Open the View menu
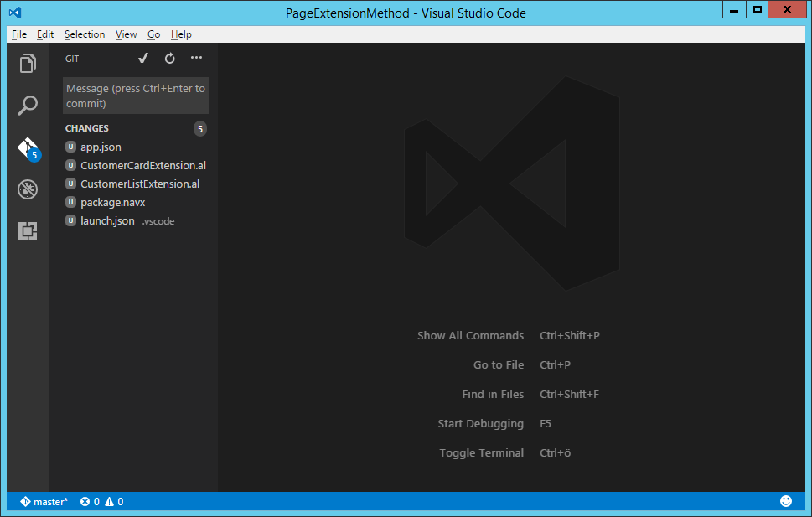This screenshot has width=812, height=517. coord(126,34)
